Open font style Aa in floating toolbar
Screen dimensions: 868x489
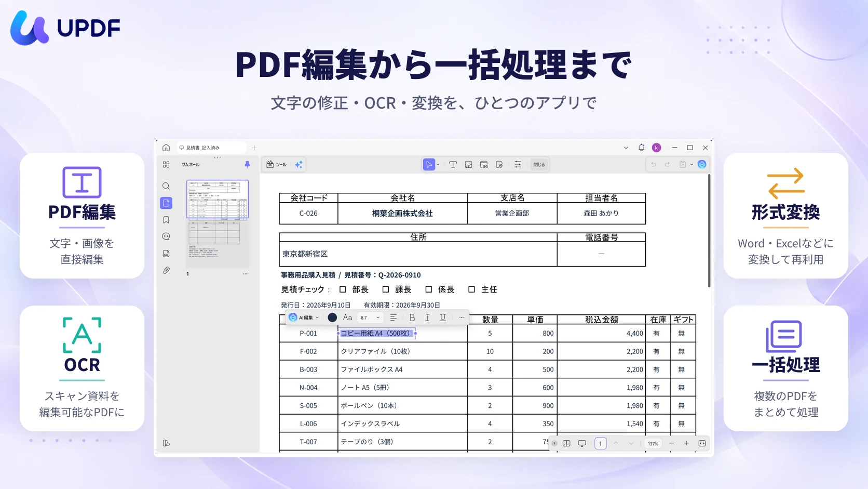coord(348,318)
